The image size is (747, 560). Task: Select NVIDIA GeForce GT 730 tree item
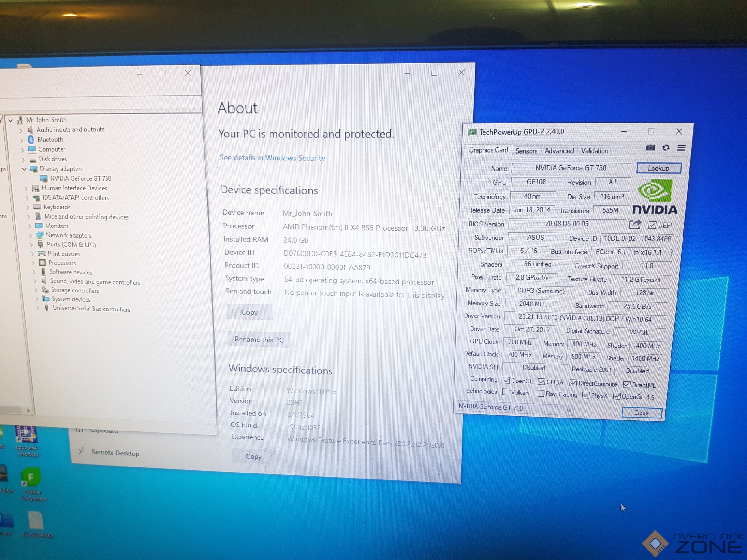80,178
